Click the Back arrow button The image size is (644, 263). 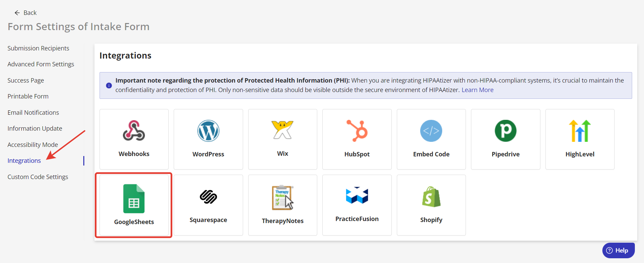click(17, 13)
